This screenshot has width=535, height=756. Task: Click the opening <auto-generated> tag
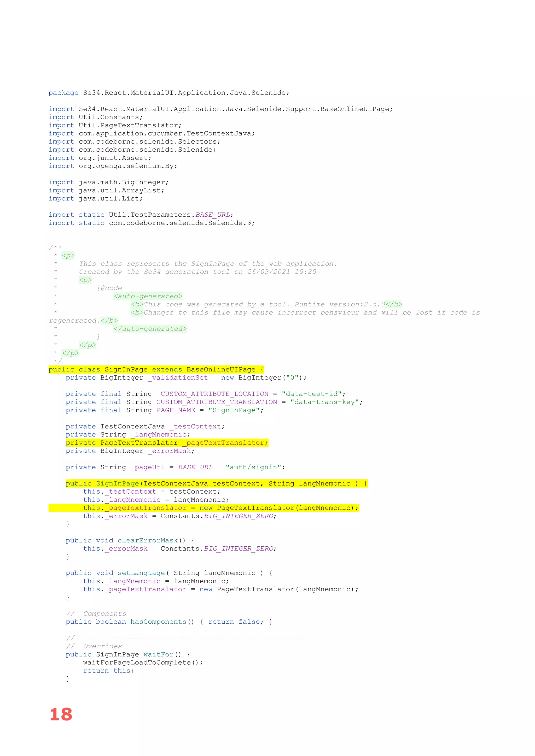coord(148,296)
